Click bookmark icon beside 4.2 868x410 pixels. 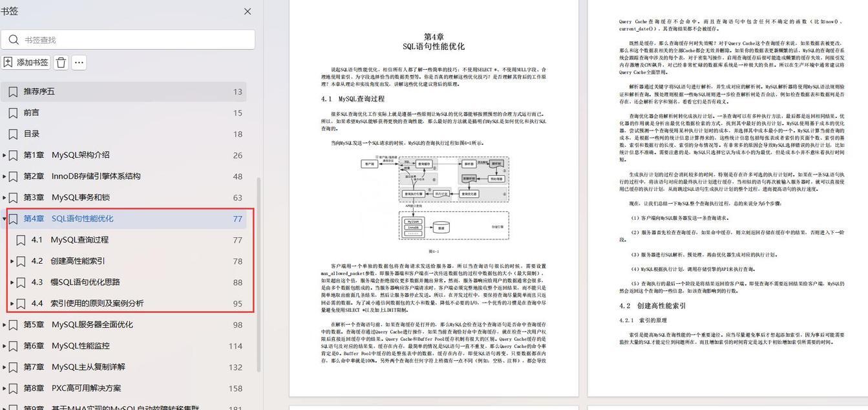point(21,261)
